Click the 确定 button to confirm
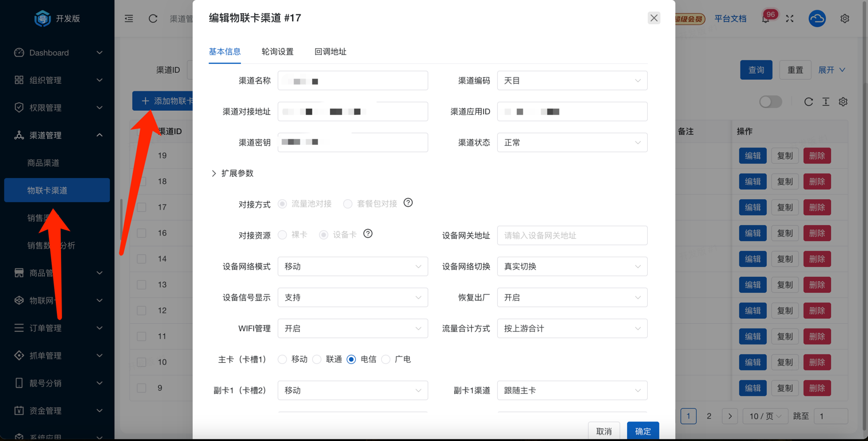Screen dimensions: 868x441 click(x=643, y=431)
